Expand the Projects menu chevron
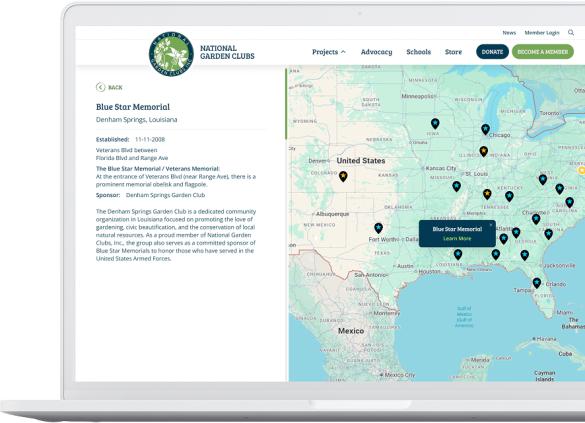 343,52
